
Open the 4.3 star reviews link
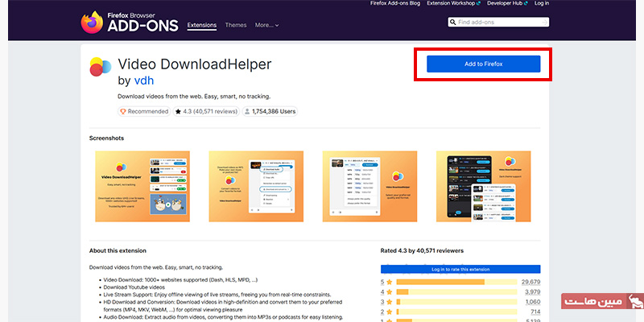point(206,111)
